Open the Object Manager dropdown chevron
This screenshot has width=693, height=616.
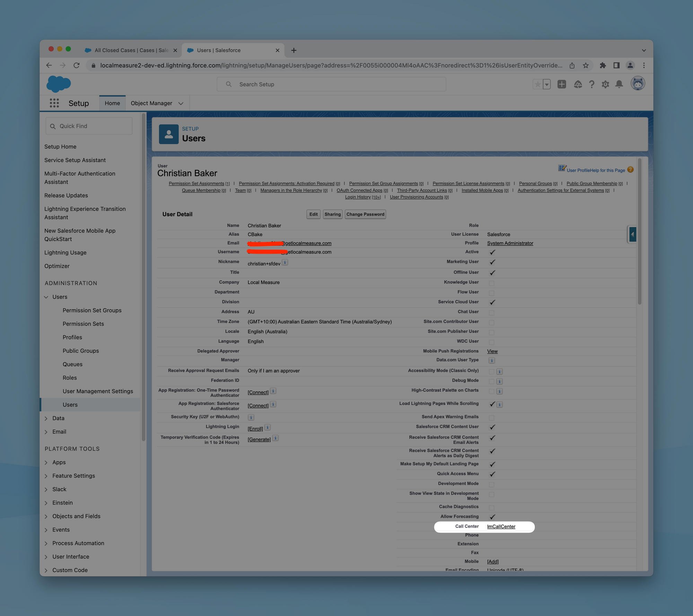(x=181, y=103)
